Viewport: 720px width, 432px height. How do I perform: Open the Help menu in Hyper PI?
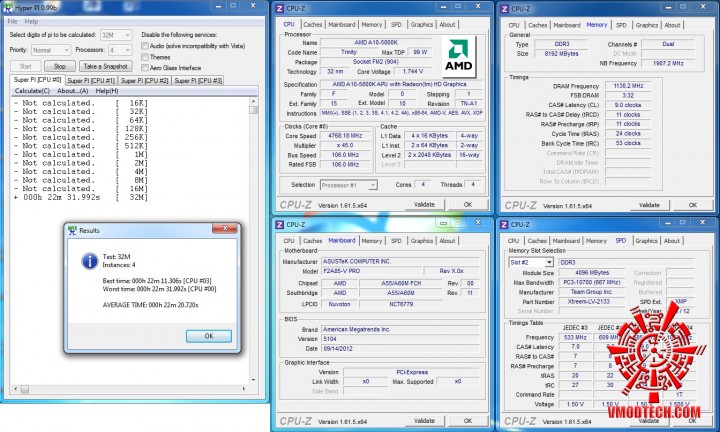31,22
